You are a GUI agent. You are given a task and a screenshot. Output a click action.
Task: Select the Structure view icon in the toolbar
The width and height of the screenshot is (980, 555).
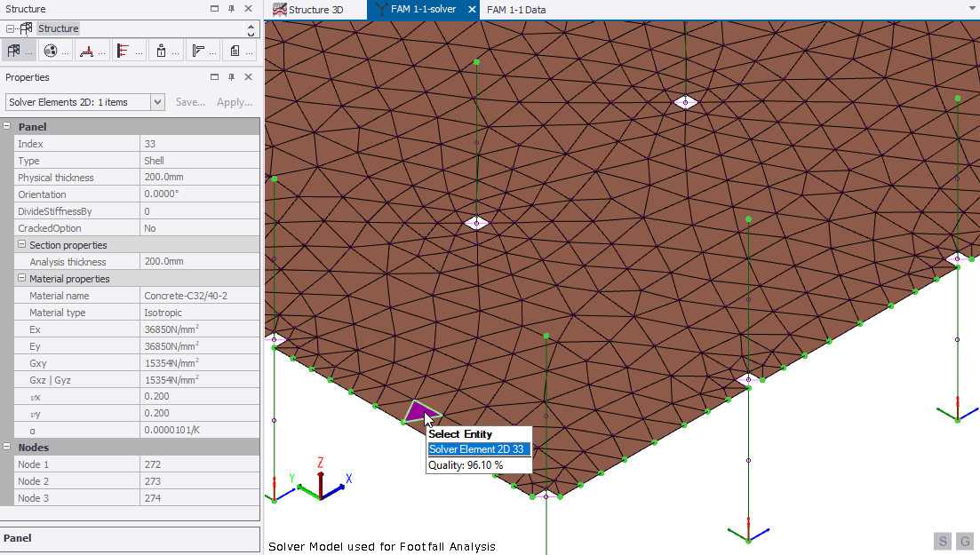click(14, 51)
